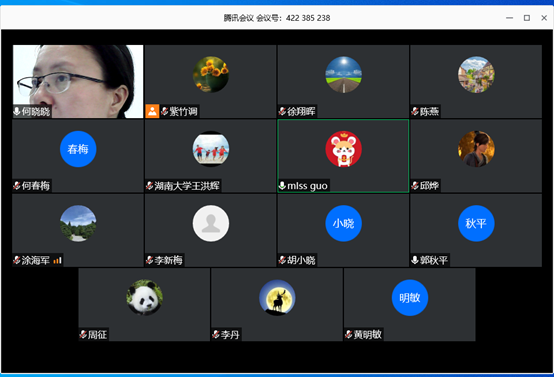This screenshot has width=554, height=377.
Task: Select the sunflower avatar of 紫竹调
Action: tap(211, 75)
